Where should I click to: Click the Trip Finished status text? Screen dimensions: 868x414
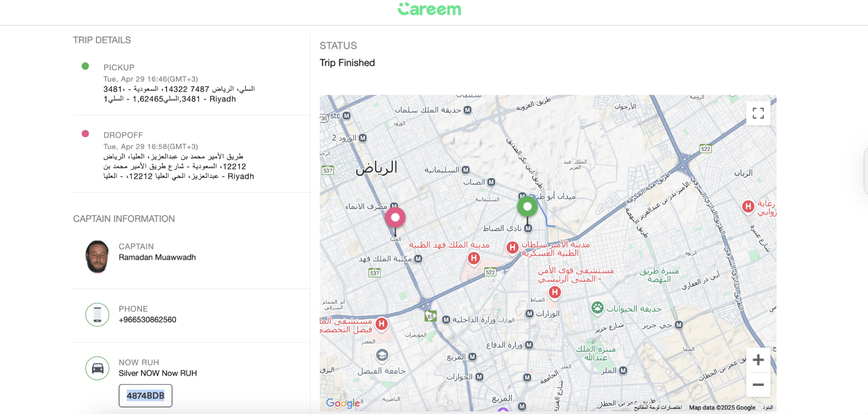tap(347, 63)
